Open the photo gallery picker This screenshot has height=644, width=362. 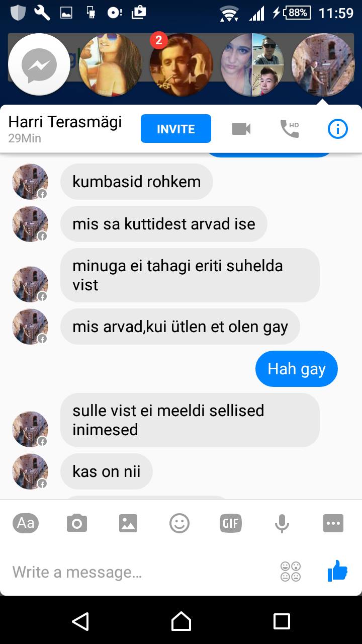128,523
